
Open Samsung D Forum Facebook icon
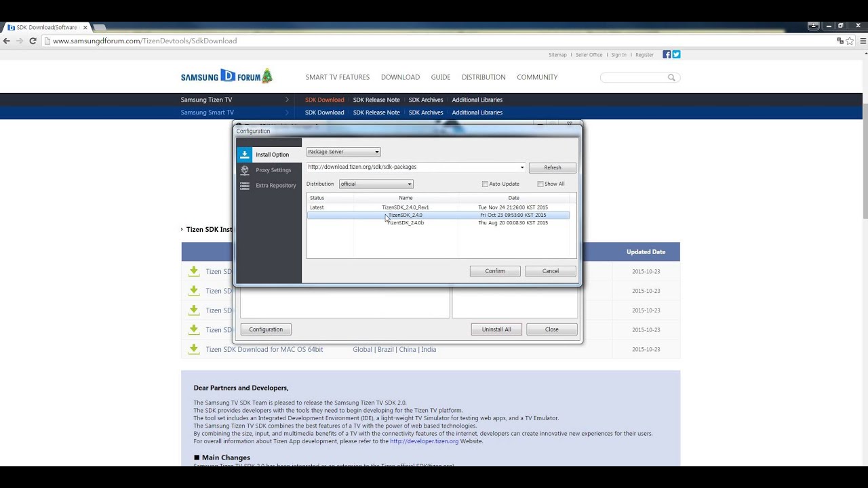667,54
